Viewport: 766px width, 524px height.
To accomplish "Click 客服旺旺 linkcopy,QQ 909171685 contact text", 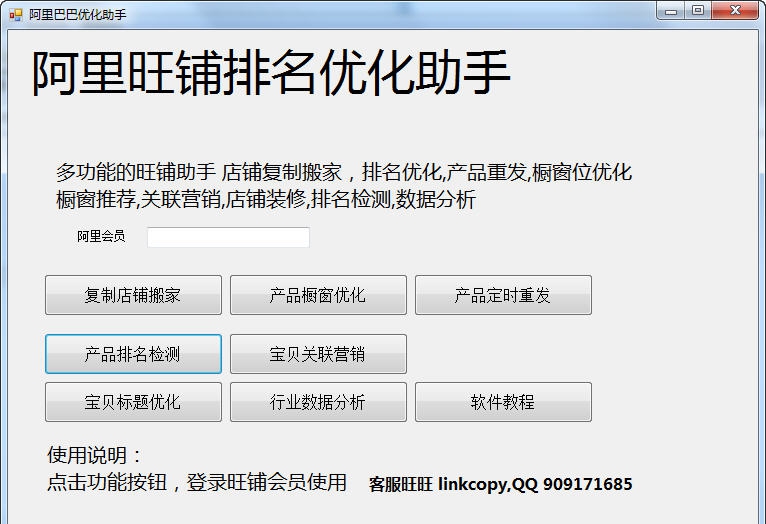I will tap(500, 484).
